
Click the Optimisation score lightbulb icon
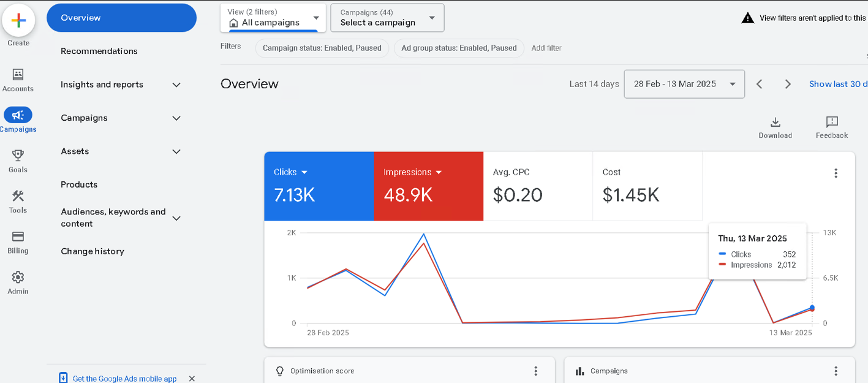click(x=280, y=371)
